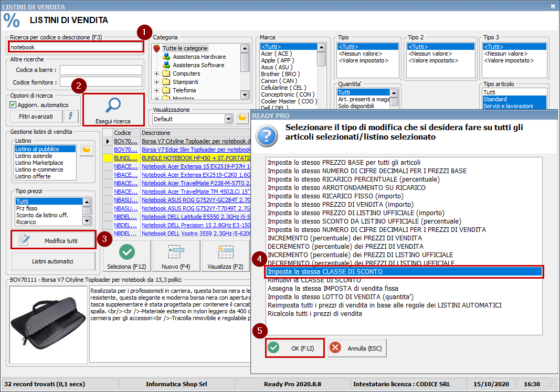Click the folder icon next to Listino list
560x392 pixels.
[87, 150]
